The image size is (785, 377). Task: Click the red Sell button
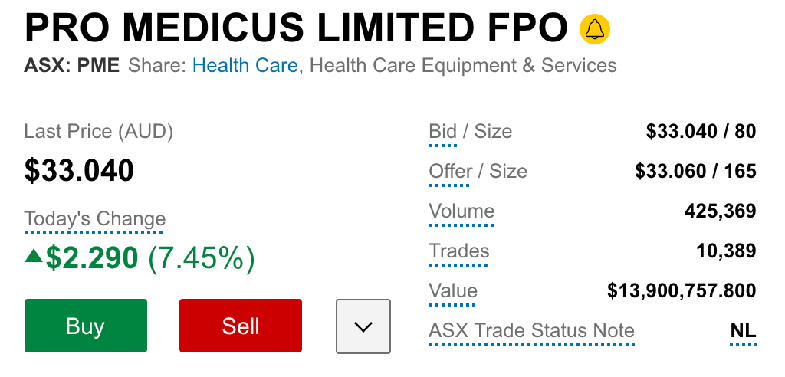240,326
